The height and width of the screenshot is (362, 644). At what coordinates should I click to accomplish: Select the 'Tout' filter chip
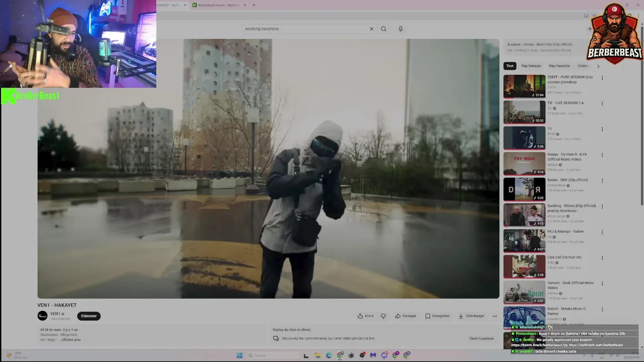point(510,66)
